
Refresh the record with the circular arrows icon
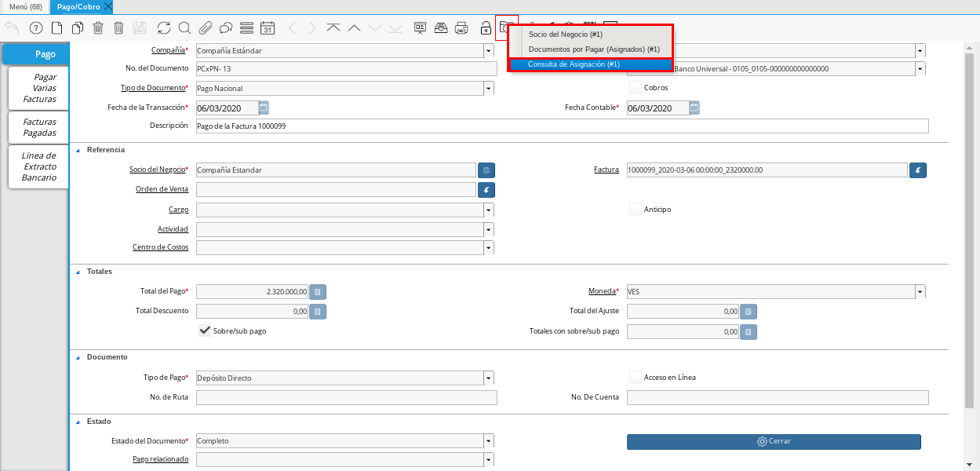coord(164,28)
